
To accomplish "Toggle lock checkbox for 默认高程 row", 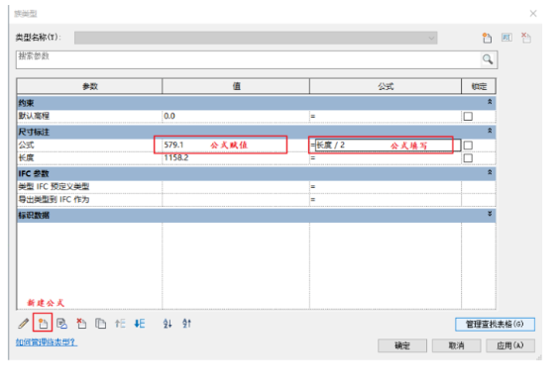I will (x=468, y=116).
